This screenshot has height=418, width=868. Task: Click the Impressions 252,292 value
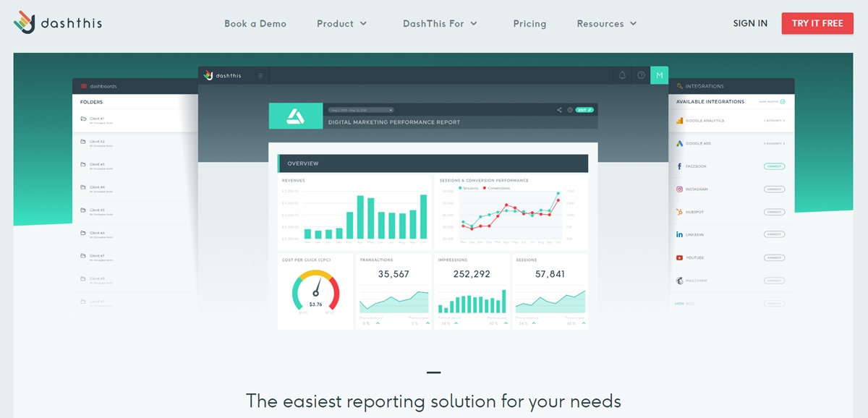472,274
